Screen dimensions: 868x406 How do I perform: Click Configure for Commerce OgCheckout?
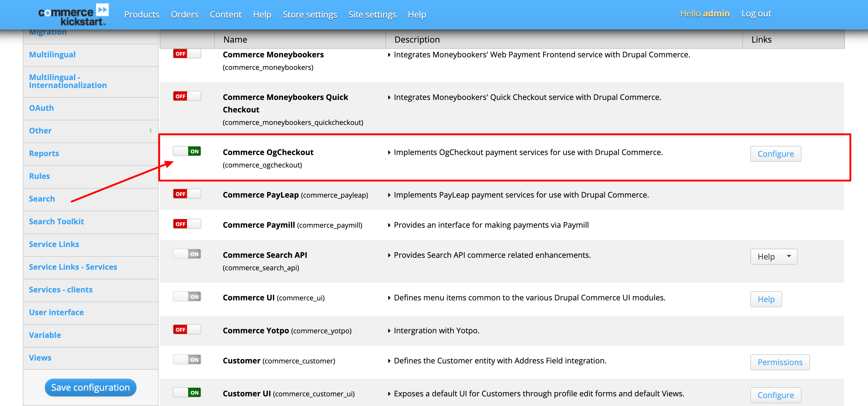tap(776, 154)
